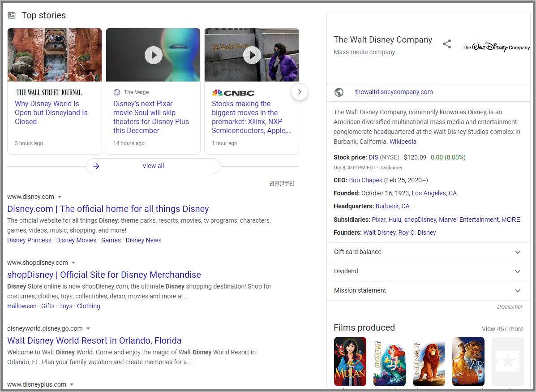This screenshot has height=392, width=536.
Task: Click the next arrow on Top stories carousel
Action: (300, 92)
